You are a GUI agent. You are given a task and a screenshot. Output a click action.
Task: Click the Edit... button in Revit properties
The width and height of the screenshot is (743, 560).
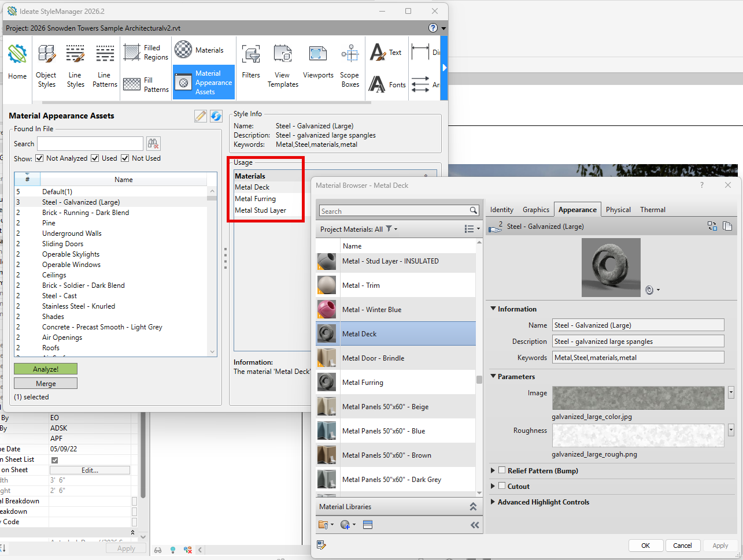coord(90,470)
